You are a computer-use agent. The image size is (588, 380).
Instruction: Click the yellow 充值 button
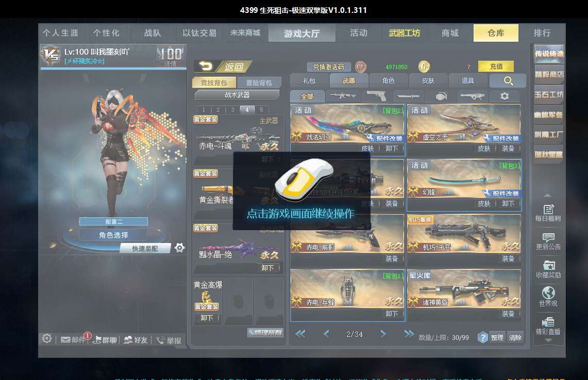coord(496,66)
